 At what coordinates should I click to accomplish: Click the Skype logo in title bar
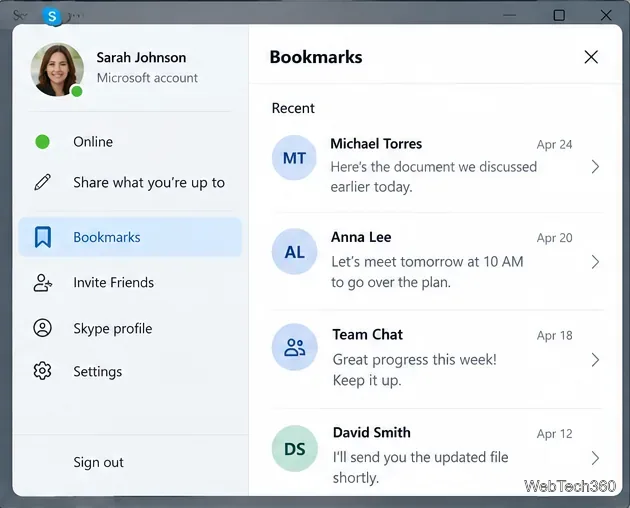click(52, 16)
